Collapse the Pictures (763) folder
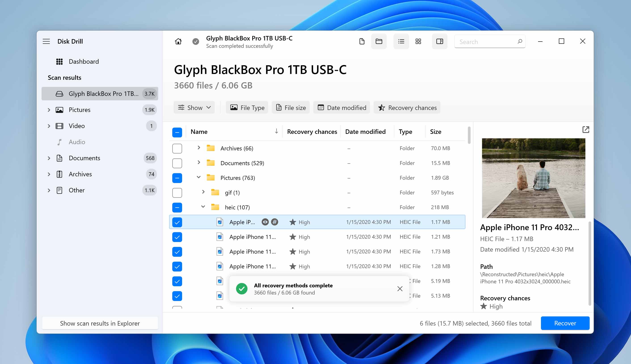This screenshot has width=631, height=364. (199, 177)
